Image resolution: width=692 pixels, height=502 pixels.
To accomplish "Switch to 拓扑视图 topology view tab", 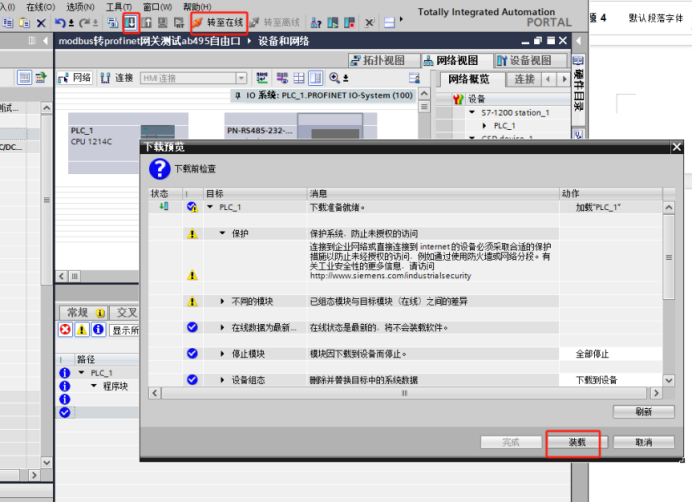I will coord(384,60).
